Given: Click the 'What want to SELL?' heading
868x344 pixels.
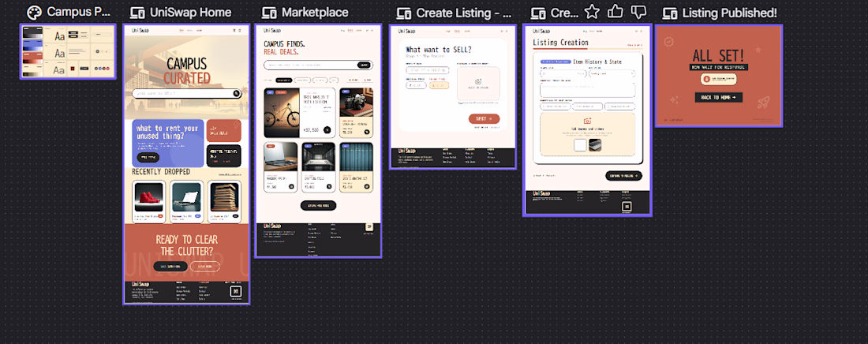Looking at the screenshot, I should pyautogui.click(x=439, y=49).
